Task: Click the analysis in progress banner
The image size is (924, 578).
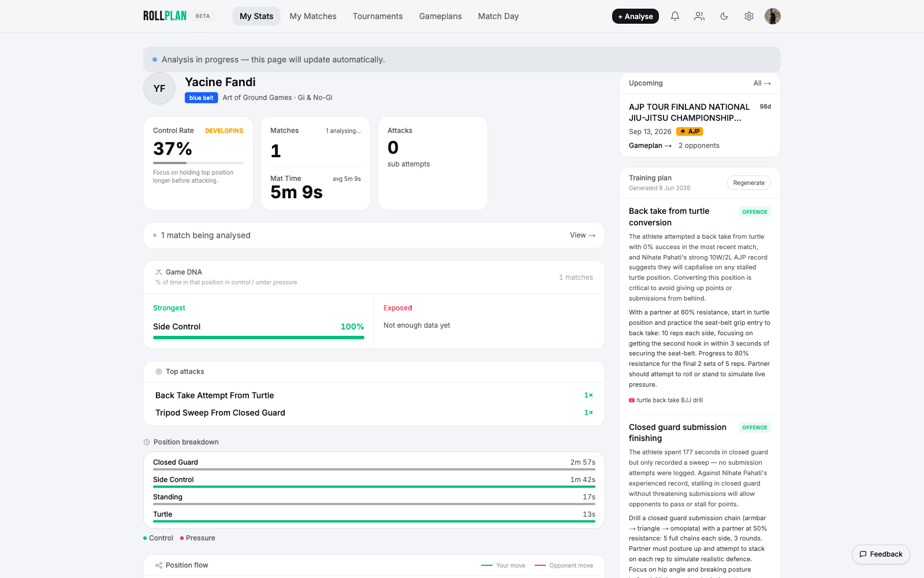Action: 462,60
